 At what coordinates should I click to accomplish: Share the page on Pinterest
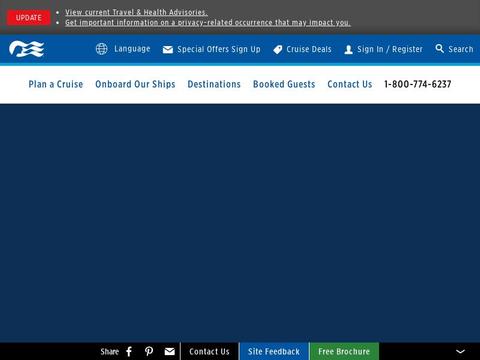pos(149,351)
